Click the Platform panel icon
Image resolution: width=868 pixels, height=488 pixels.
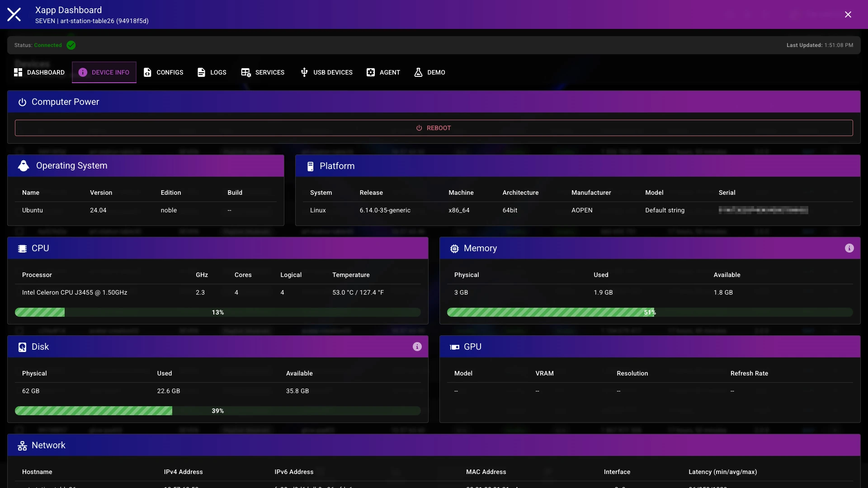tap(311, 166)
